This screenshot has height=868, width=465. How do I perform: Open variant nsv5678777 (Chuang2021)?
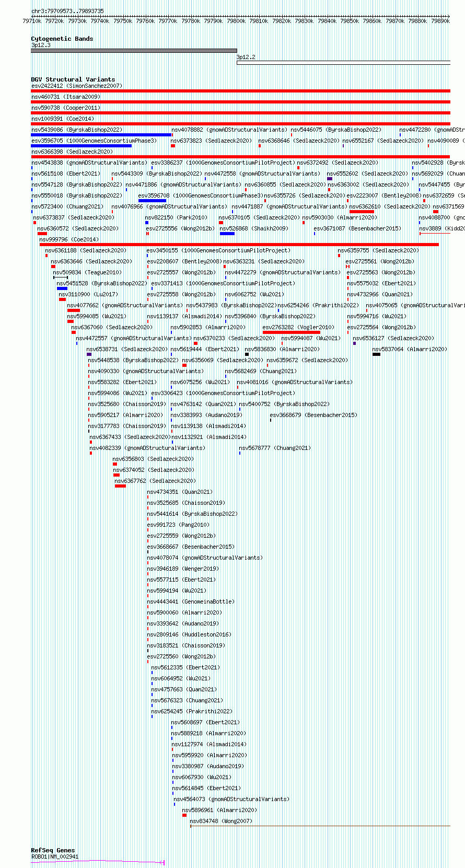tap(275, 448)
